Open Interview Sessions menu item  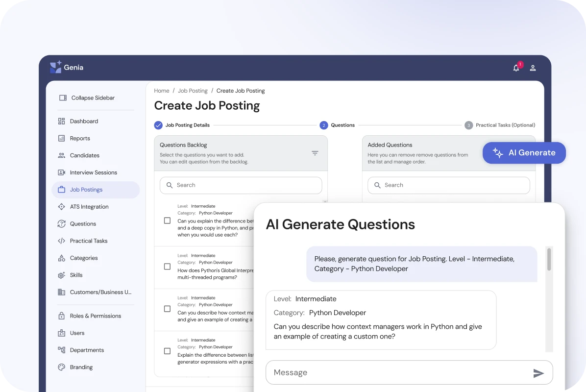click(93, 172)
